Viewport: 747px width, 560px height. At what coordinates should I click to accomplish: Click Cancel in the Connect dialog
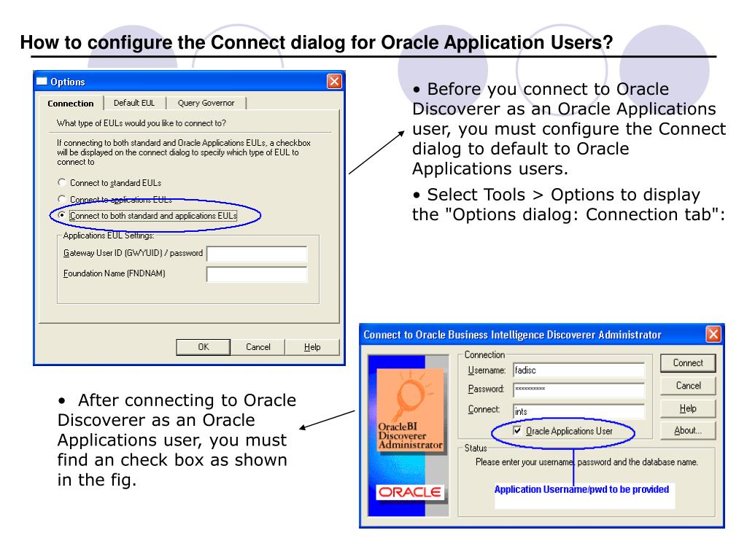click(688, 386)
